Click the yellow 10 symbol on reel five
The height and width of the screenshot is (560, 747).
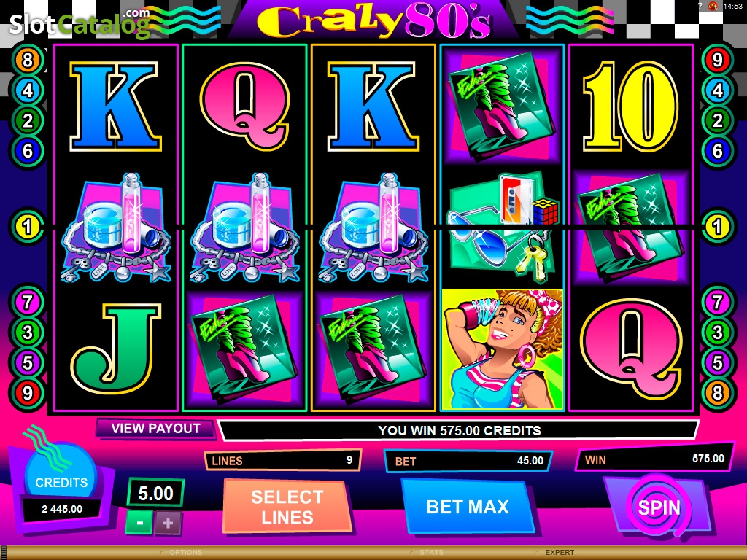click(630, 106)
